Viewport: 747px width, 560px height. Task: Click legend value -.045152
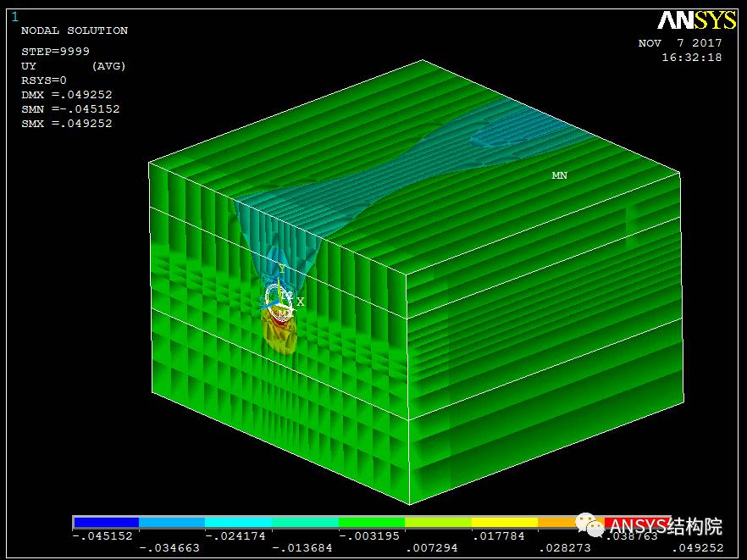click(102, 535)
